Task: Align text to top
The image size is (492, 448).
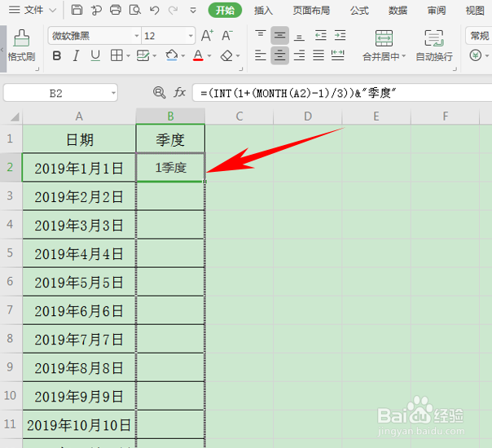Action: (261, 34)
